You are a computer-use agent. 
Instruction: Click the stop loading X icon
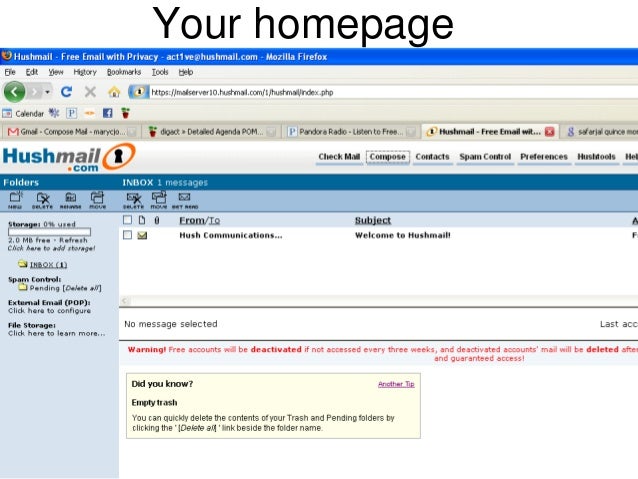(90, 92)
